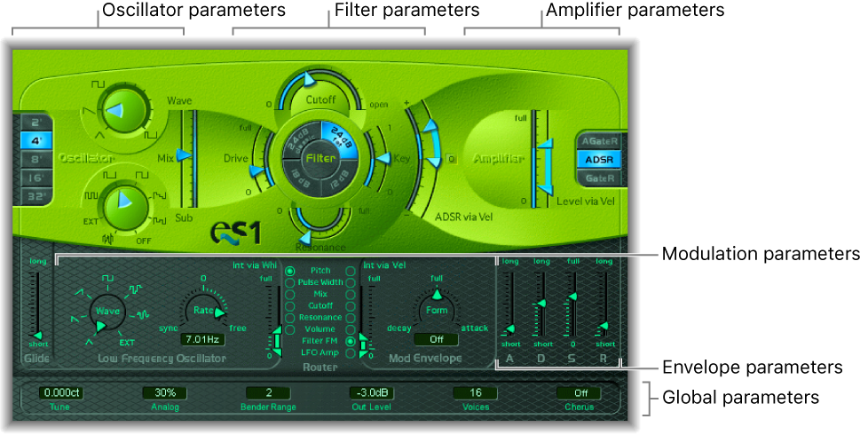Select the narrow pulse wave icon under Wave label
This screenshot has width=868, height=435.
point(151,134)
